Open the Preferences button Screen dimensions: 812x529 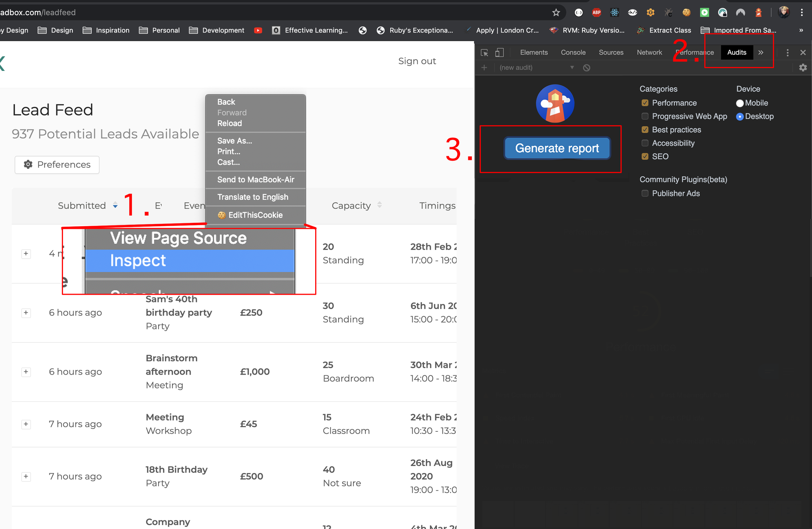coord(57,165)
